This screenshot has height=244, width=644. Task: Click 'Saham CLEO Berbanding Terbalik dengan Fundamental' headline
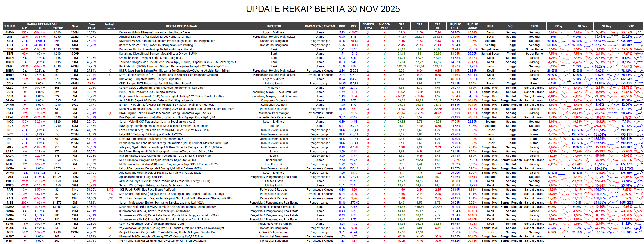click(x=162, y=88)
